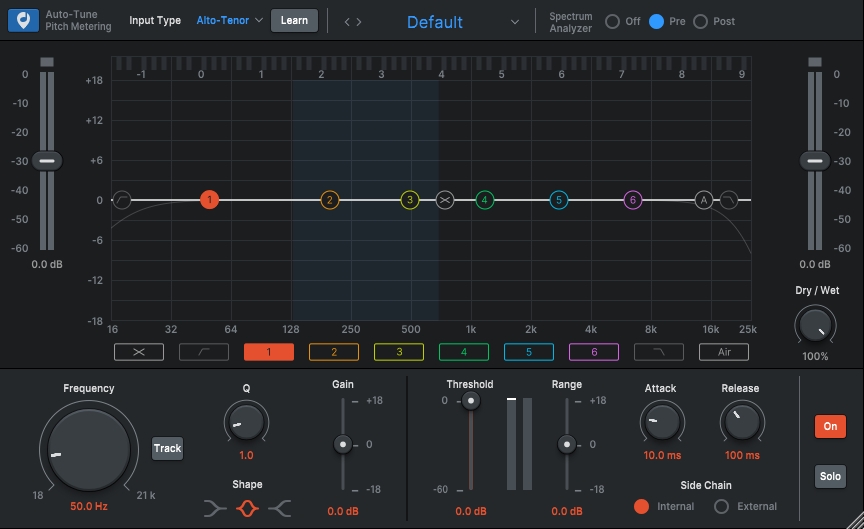Set Spectrum Analyzer to Pre
This screenshot has height=529, width=864.
click(x=656, y=21)
